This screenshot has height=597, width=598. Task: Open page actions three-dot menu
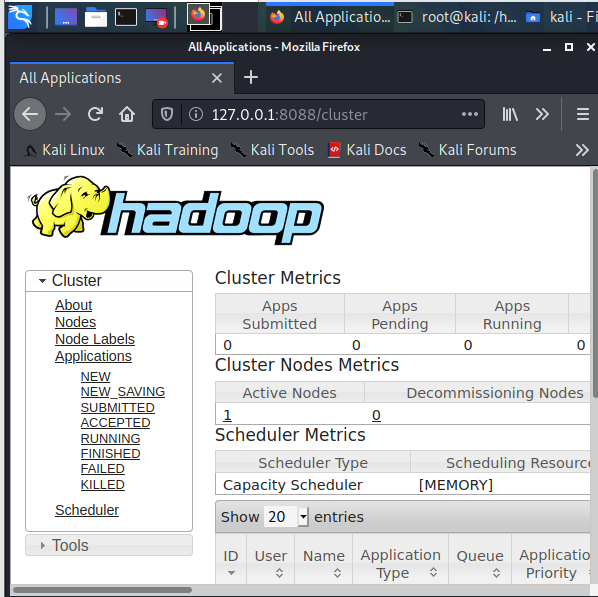tap(469, 114)
